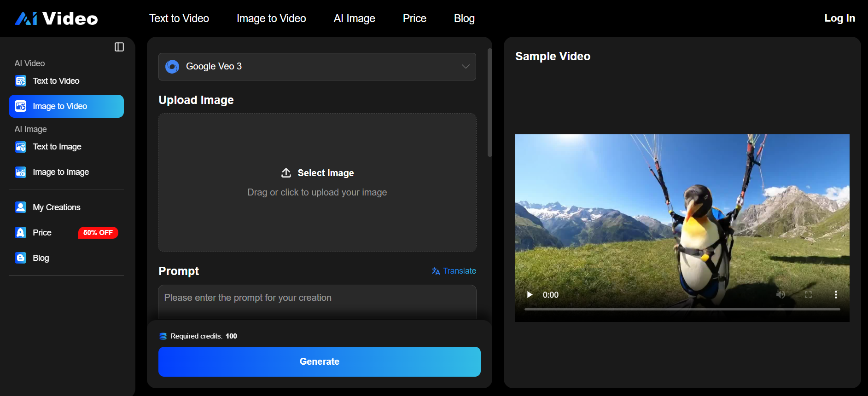Image resolution: width=868 pixels, height=396 pixels.
Task: Collapse the sidebar panel icon
Action: (x=119, y=47)
